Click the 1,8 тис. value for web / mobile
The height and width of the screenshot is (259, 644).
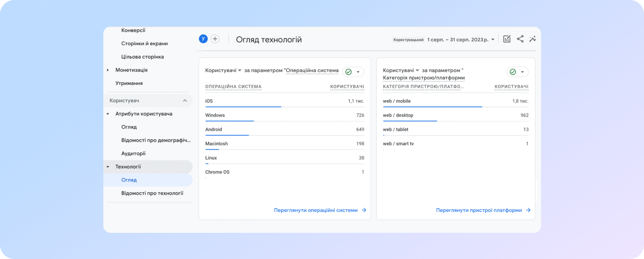[520, 101]
